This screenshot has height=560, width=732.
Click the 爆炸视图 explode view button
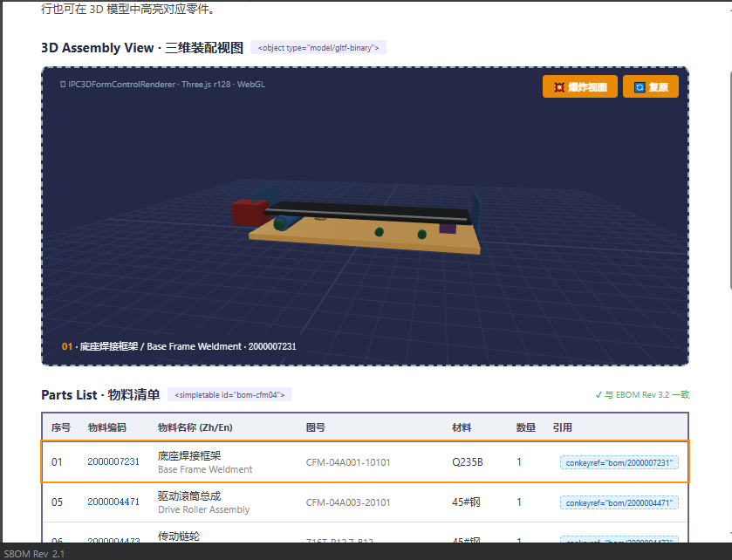point(580,87)
